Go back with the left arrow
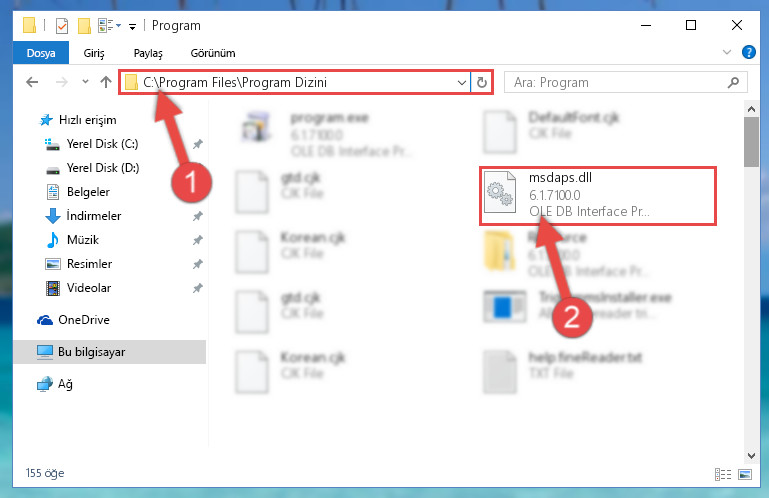The image size is (769, 498). (32, 82)
